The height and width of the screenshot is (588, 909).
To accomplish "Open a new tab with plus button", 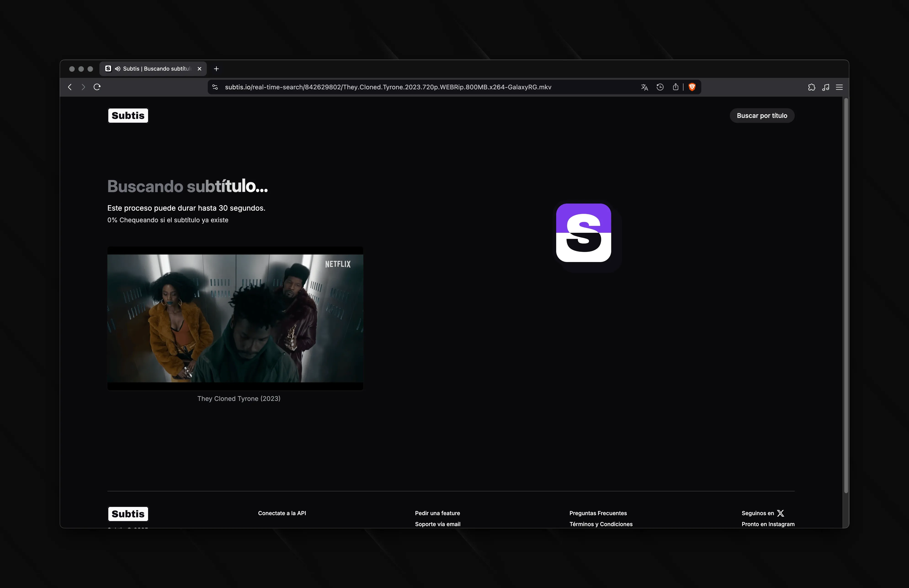I will coord(216,69).
